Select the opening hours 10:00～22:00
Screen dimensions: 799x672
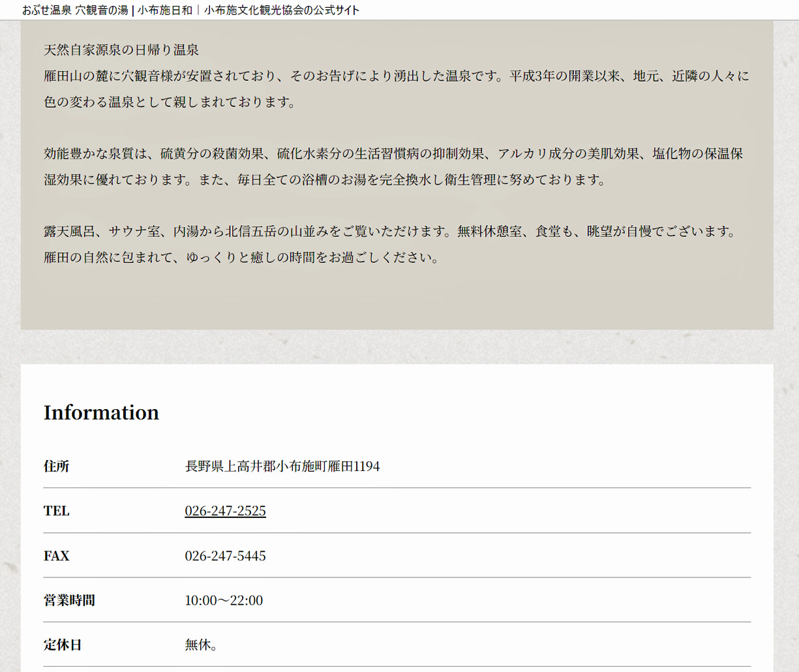[x=224, y=600]
